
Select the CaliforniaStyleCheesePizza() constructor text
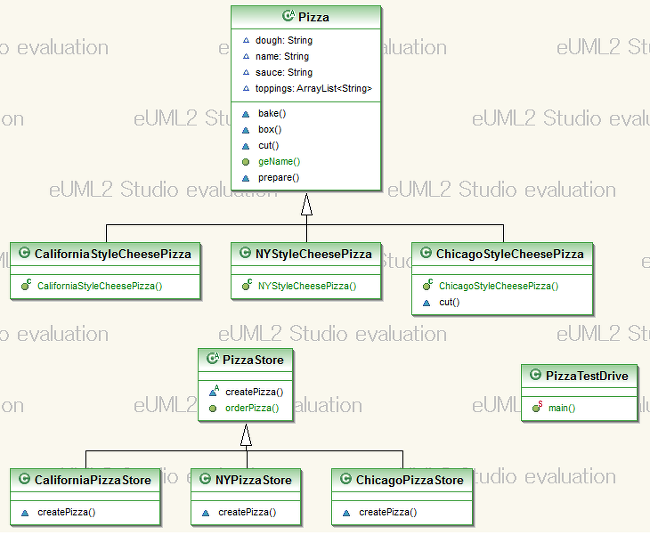[99, 286]
